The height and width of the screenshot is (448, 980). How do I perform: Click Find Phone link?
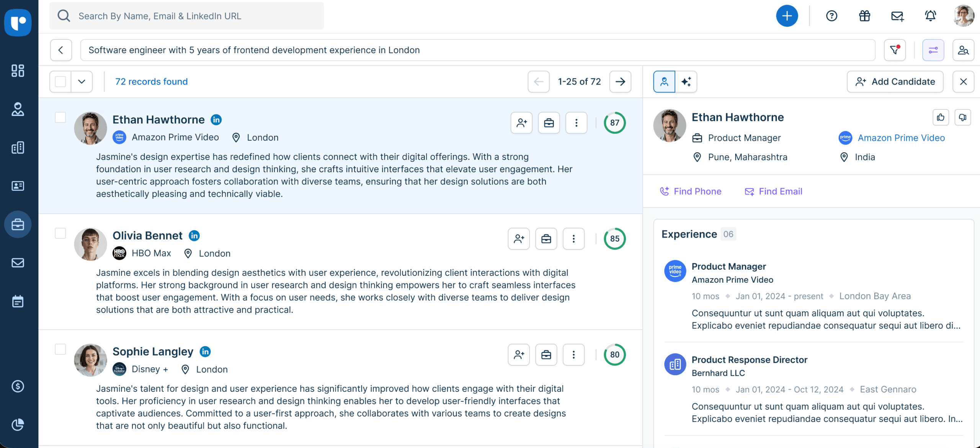[691, 191]
